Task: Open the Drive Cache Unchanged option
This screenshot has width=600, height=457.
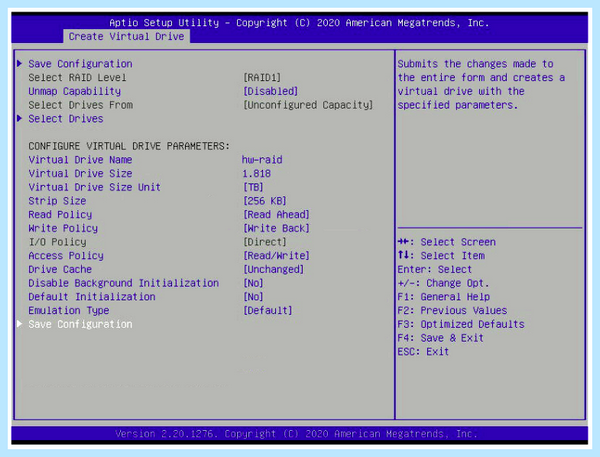Action: 274,269
